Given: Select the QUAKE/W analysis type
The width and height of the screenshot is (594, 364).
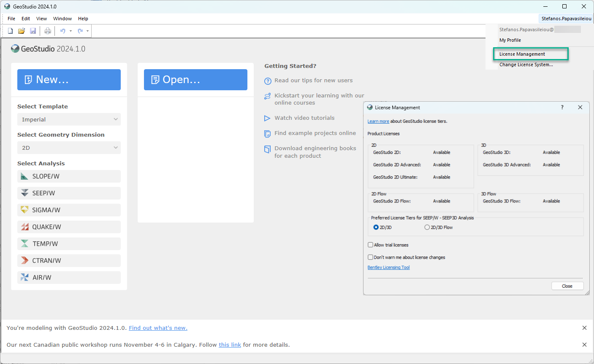Looking at the screenshot, I should click(x=69, y=226).
